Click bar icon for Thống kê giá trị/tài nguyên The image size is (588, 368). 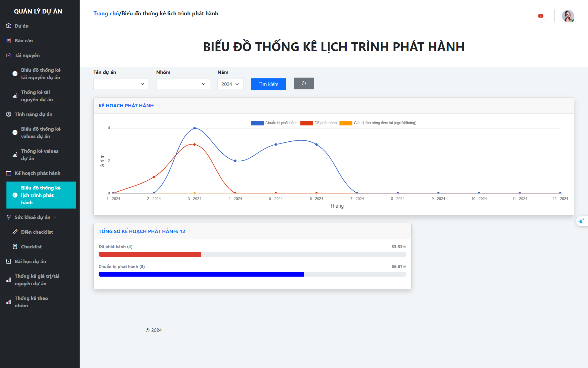9,280
